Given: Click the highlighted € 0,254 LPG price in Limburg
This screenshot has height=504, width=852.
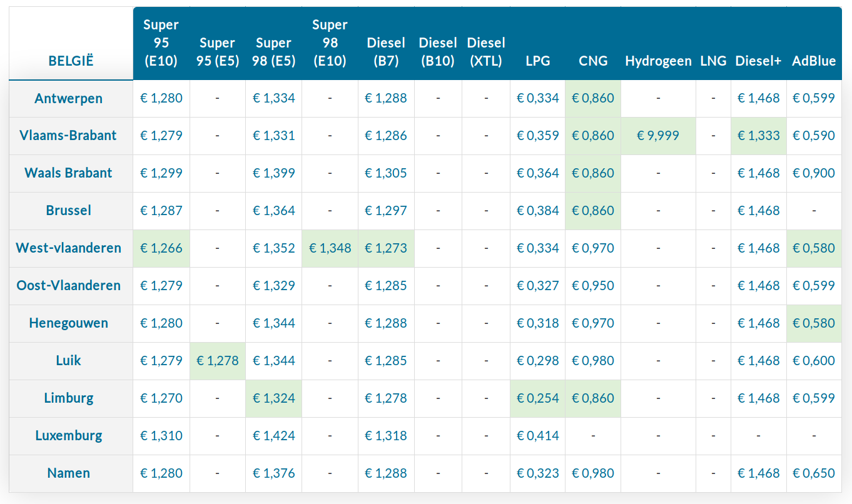Looking at the screenshot, I should [x=538, y=398].
